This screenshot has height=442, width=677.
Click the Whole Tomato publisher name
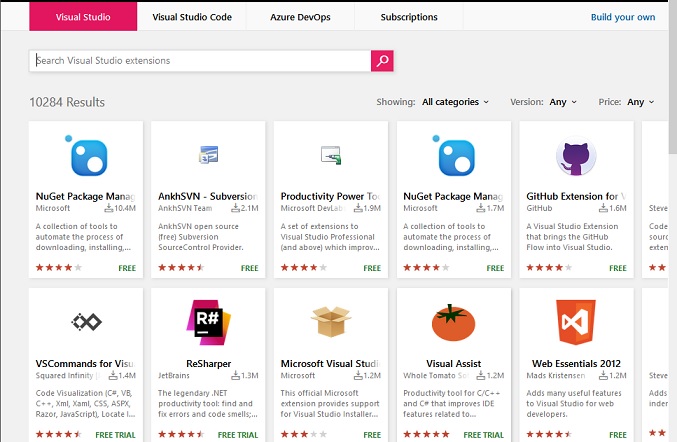click(x=436, y=376)
